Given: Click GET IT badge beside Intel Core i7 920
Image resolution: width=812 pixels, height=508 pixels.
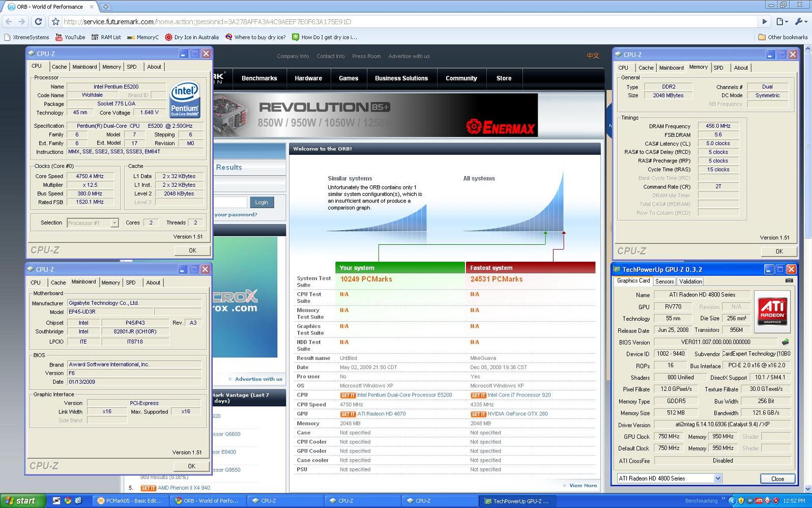Looking at the screenshot, I should [478, 395].
